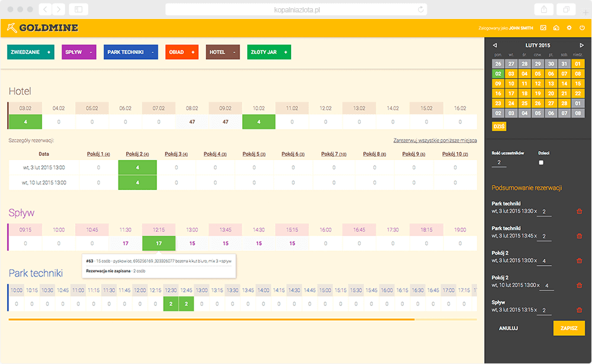The width and height of the screenshot is (592, 364).
Task: Click Park techniki 12:30 green cell
Action: [170, 304]
